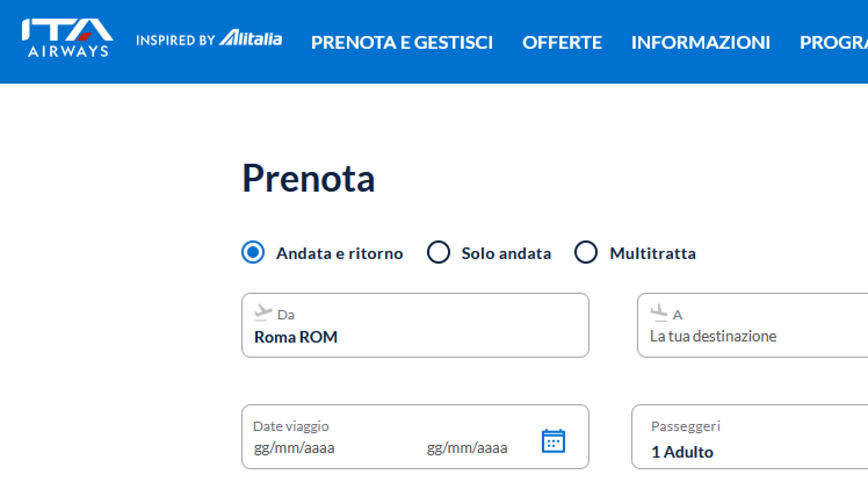Choose the Solo andata radio button
The height and width of the screenshot is (489, 868).
click(439, 252)
